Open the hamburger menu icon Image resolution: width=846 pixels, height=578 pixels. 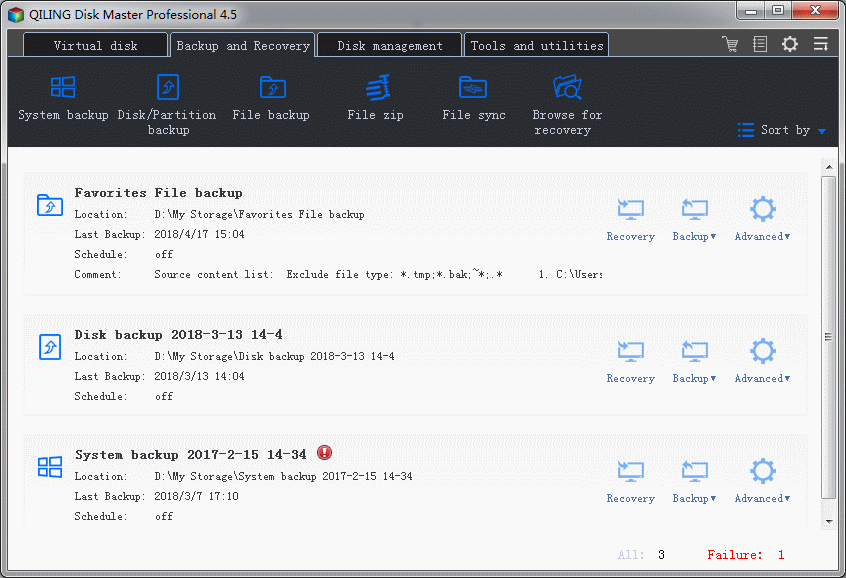(x=821, y=44)
